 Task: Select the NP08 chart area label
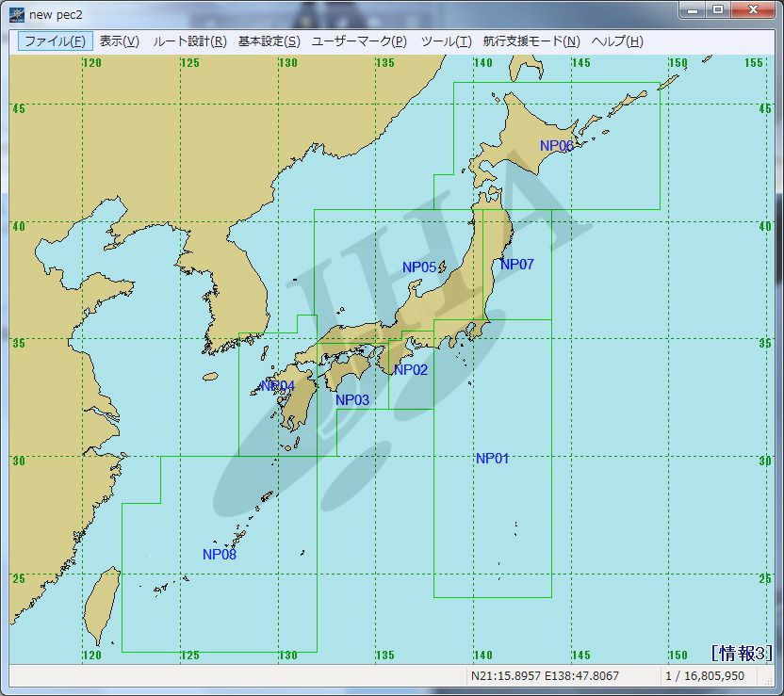tap(219, 554)
